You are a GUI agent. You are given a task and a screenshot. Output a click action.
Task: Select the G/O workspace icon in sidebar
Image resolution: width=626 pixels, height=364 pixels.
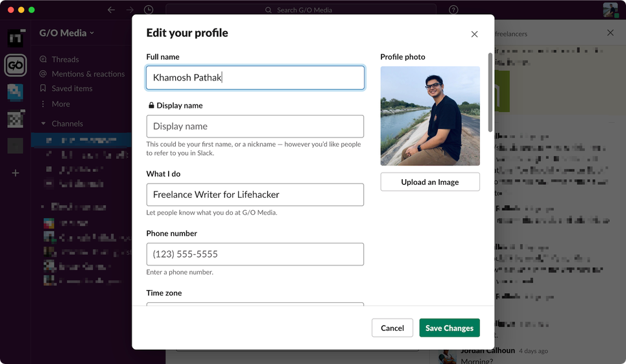click(16, 65)
